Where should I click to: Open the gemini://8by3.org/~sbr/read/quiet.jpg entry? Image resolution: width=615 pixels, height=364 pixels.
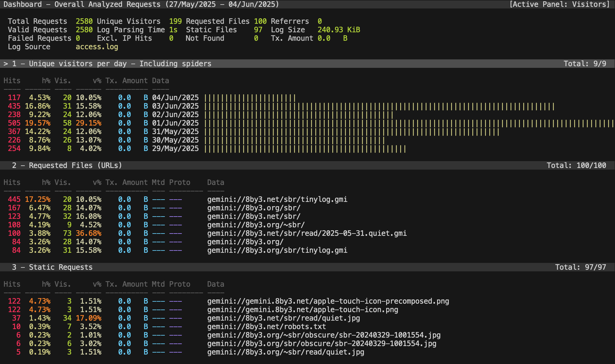pyautogui.click(x=285, y=352)
